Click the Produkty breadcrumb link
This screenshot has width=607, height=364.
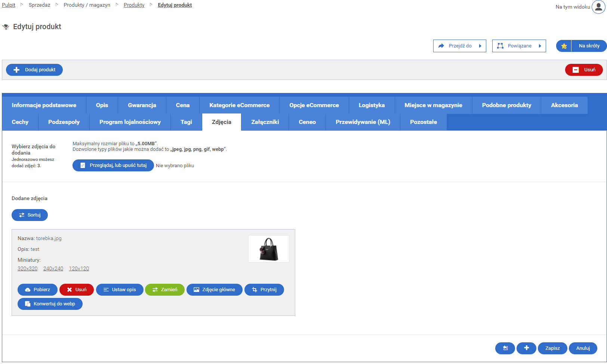coord(134,5)
